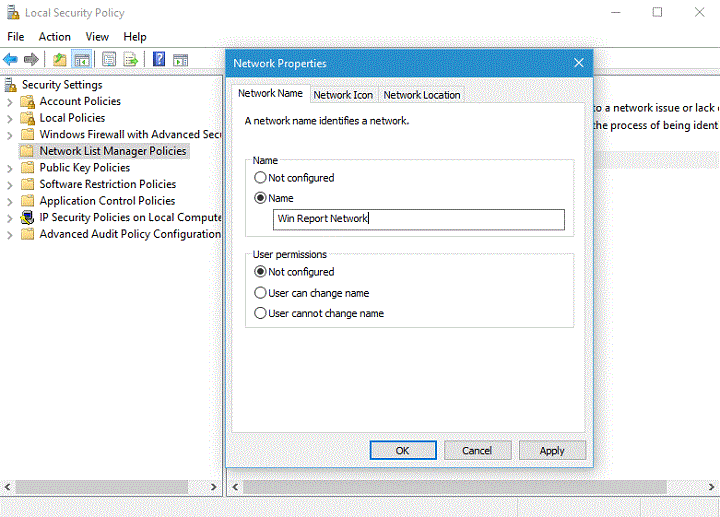This screenshot has width=720, height=517.
Task: Click the Apply button
Action: pos(552,451)
